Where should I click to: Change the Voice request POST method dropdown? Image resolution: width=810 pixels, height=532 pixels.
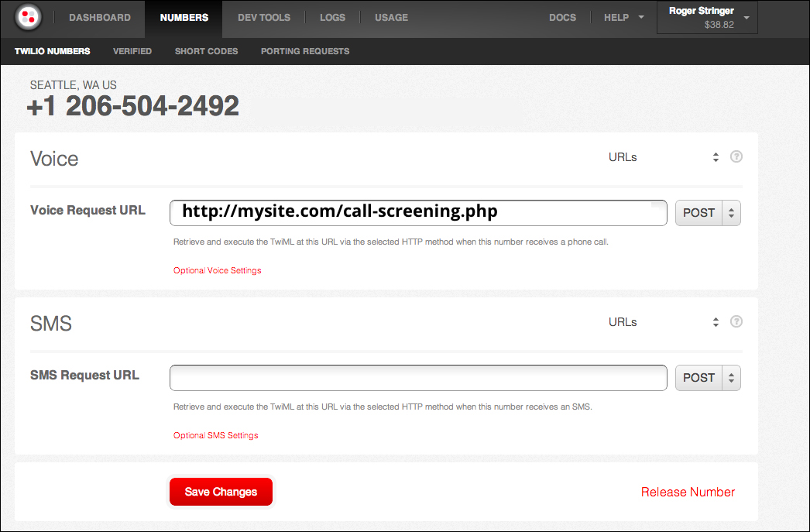pos(708,213)
